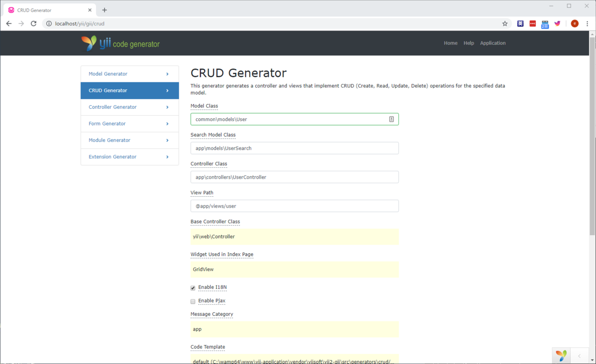Viewport: 596px width, 364px height.
Task: Click the Code Template label
Action: coord(208,347)
